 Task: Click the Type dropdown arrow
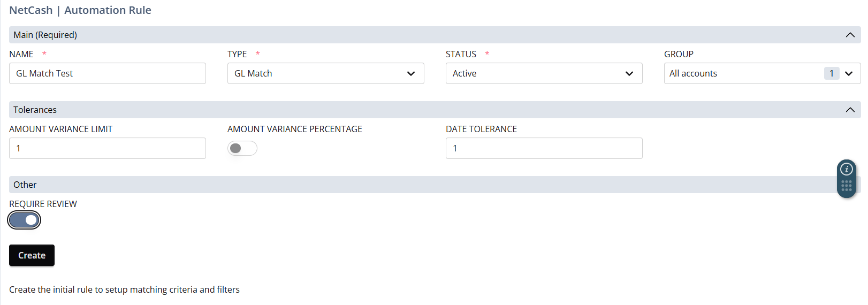[x=411, y=73]
